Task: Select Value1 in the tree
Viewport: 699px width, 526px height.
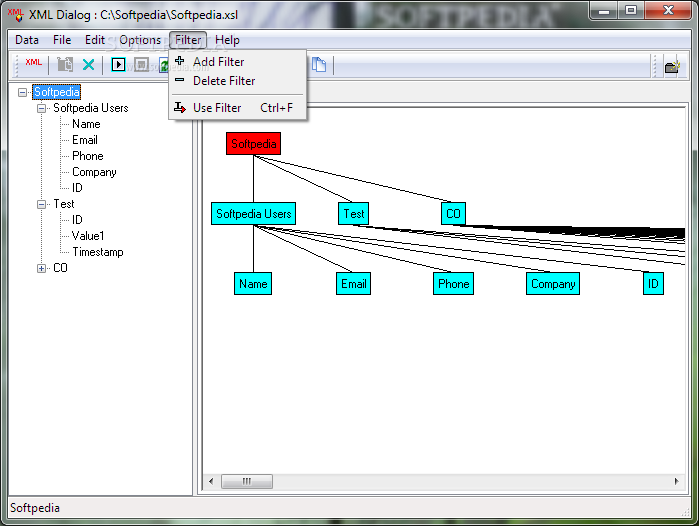Action: click(x=88, y=236)
